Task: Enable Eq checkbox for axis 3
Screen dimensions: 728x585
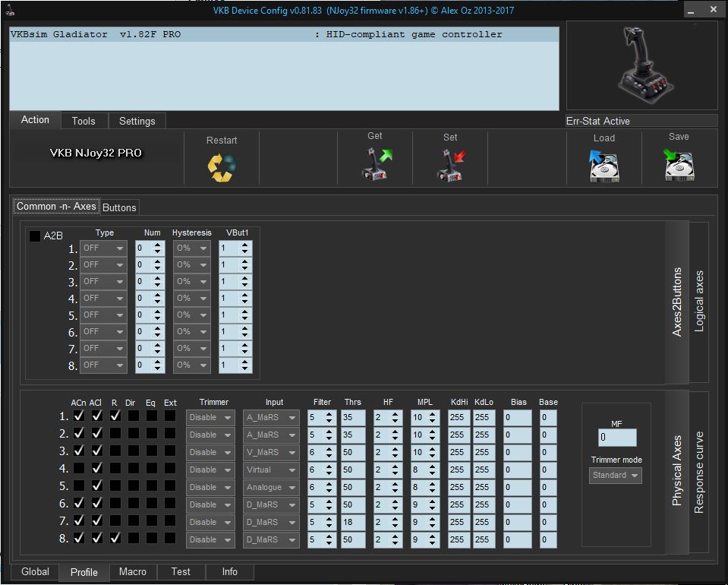Action: click(151, 451)
